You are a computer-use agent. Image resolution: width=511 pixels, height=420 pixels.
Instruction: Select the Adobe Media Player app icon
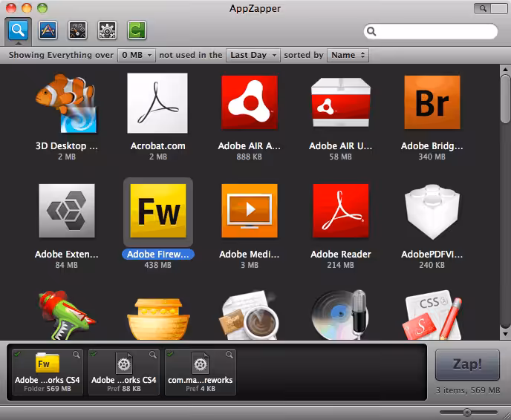(249, 213)
